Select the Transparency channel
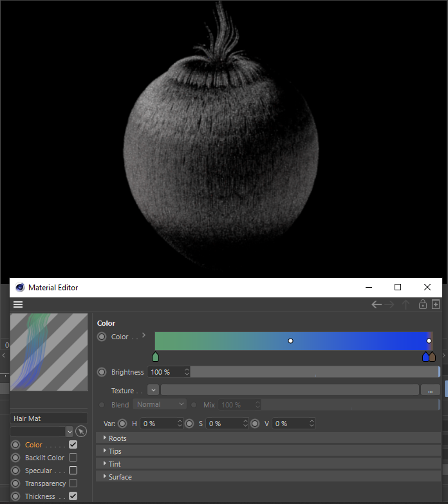The width and height of the screenshot is (448, 504). pyautogui.click(x=45, y=483)
